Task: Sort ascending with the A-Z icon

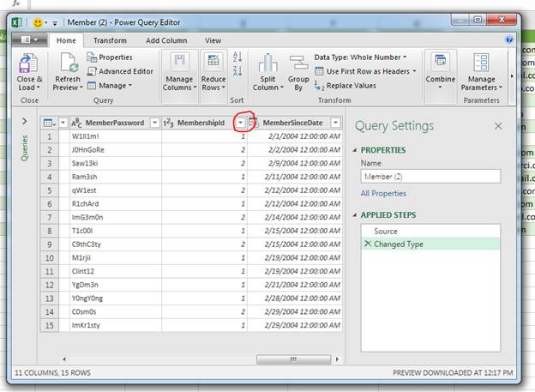Action: 237,57
